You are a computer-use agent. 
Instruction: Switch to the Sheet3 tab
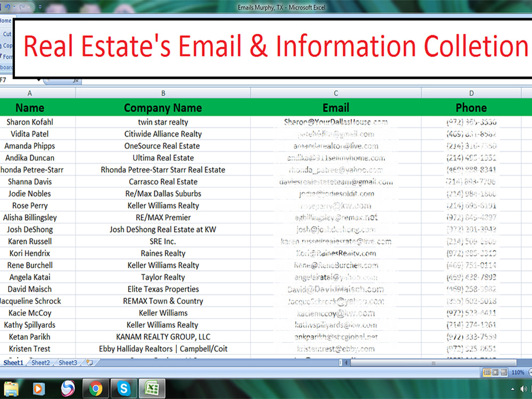(68, 363)
